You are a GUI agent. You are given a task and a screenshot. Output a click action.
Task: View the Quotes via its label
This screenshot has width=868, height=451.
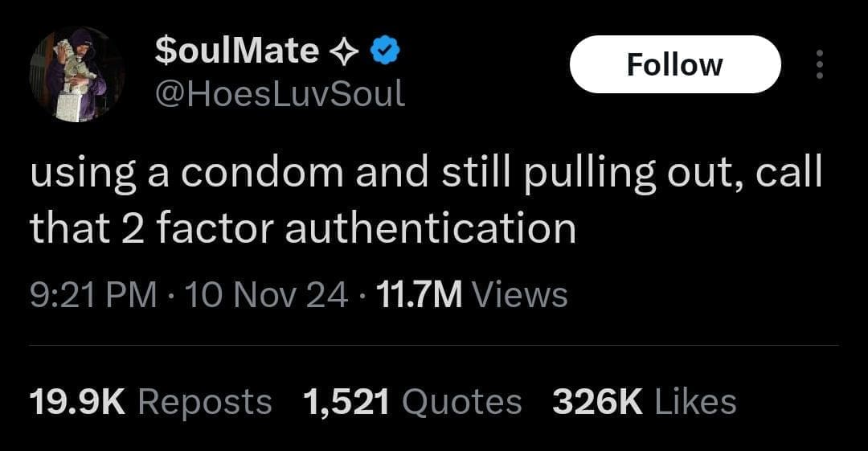pos(461,402)
